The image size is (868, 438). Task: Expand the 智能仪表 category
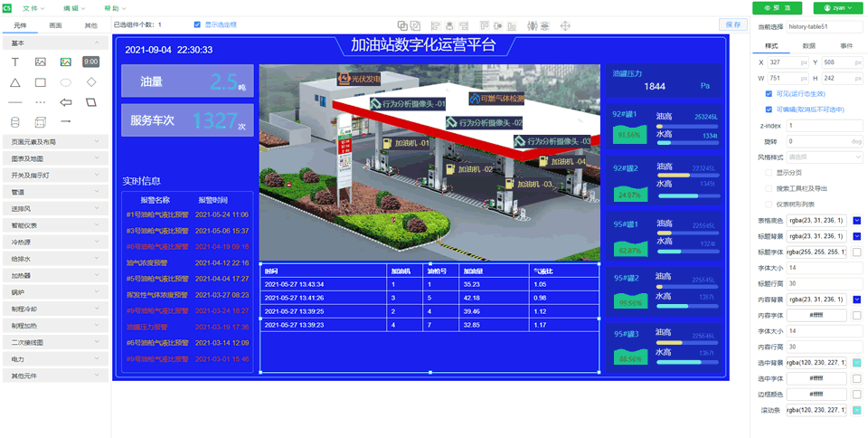[x=55, y=225]
